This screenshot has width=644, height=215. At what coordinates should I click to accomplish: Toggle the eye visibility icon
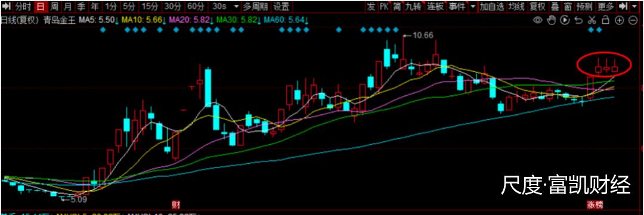pyautogui.click(x=537, y=20)
